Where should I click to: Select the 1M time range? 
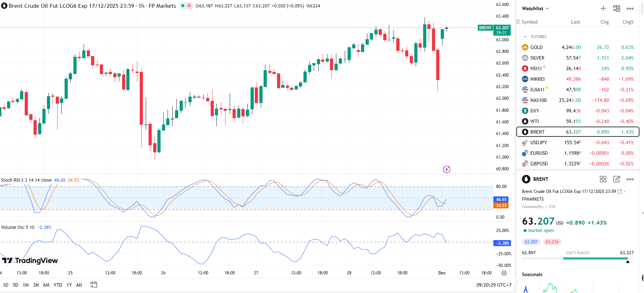[x=25, y=285]
